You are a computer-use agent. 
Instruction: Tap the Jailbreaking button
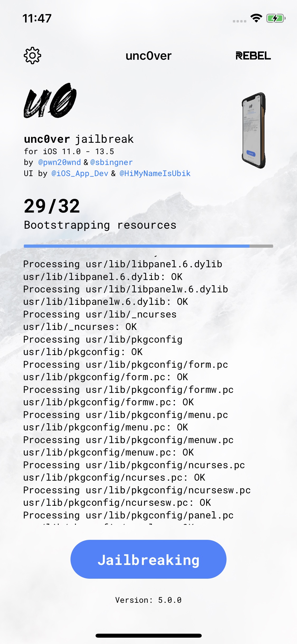(x=148, y=559)
